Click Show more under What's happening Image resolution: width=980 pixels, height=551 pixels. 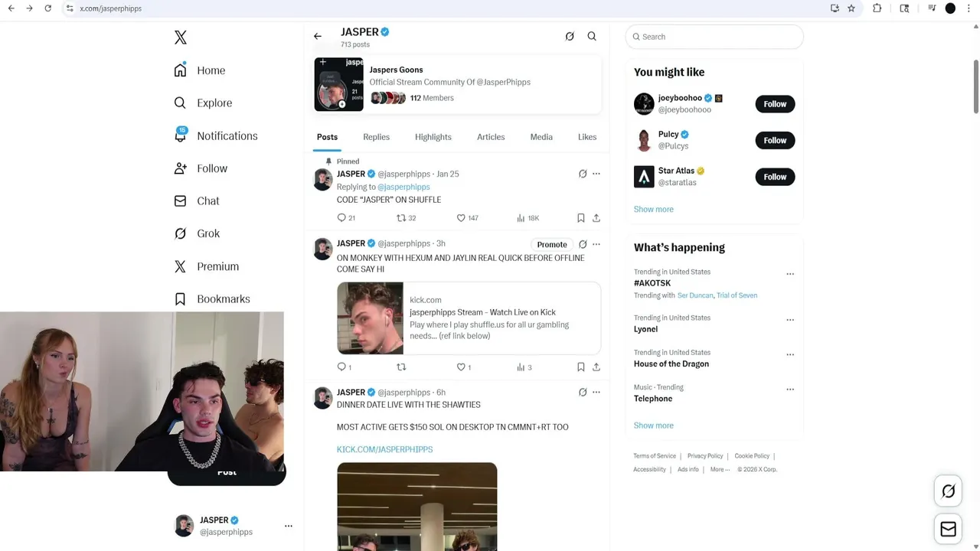[x=654, y=425]
